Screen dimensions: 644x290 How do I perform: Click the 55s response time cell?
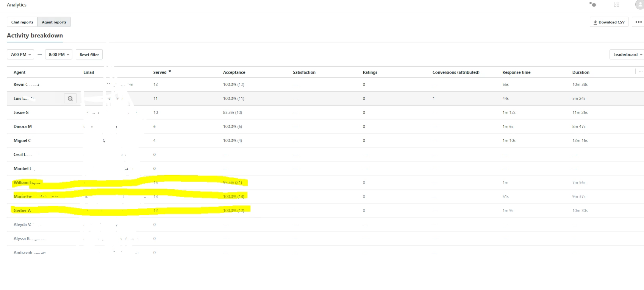pyautogui.click(x=506, y=84)
